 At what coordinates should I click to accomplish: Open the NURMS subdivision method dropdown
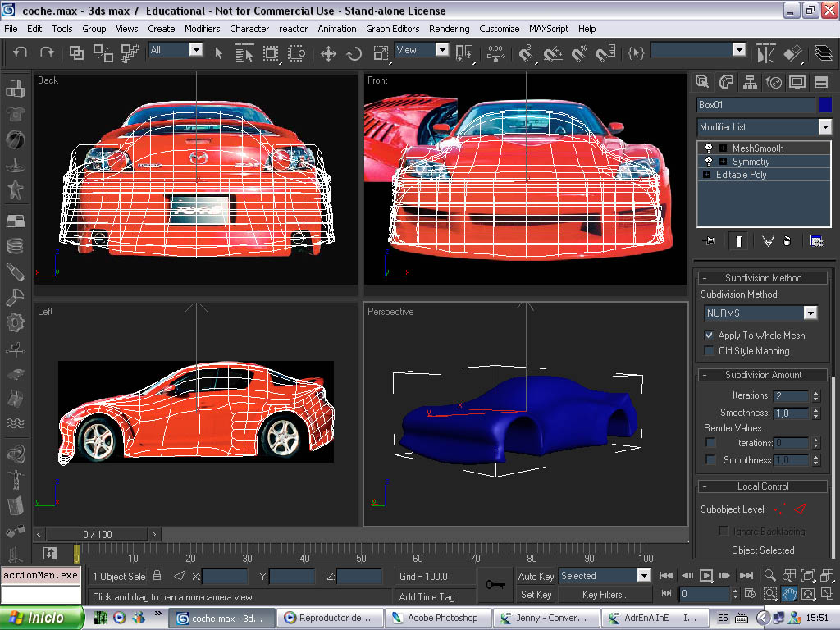[810, 313]
